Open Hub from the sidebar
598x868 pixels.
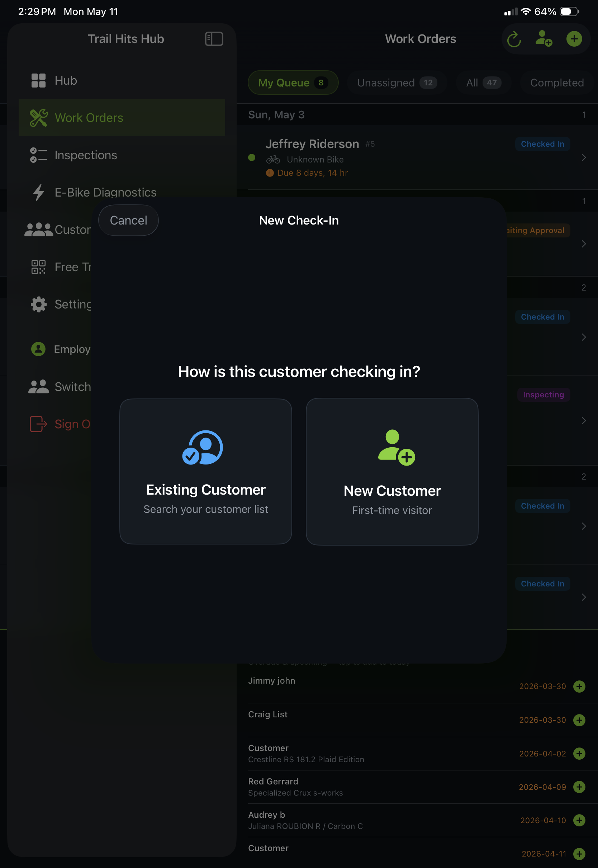pos(122,81)
